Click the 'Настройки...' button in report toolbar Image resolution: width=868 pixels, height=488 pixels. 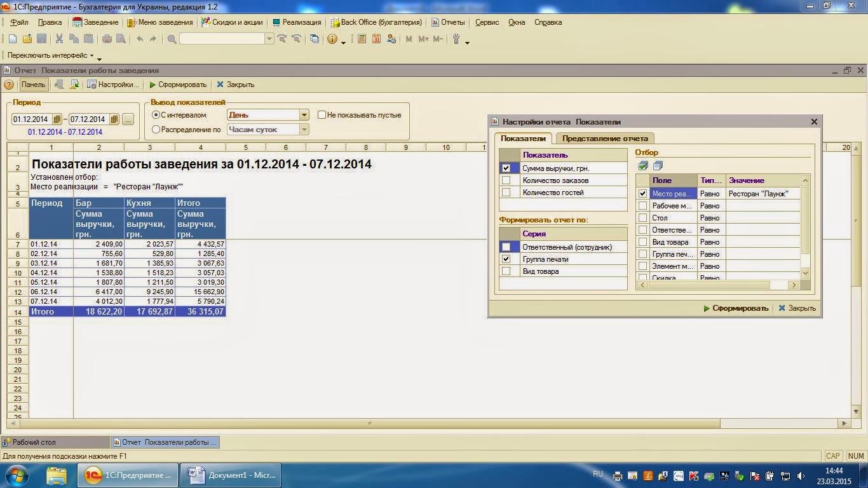tap(113, 85)
